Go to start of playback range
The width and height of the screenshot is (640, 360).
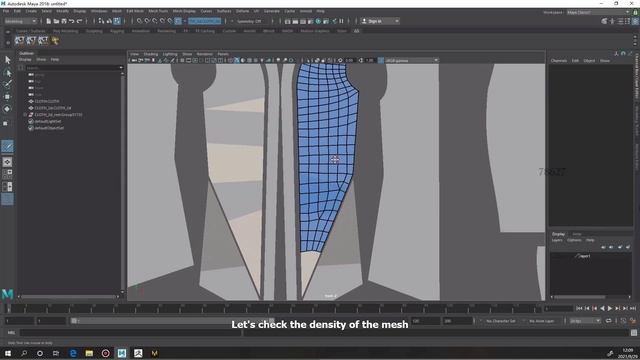[x=579, y=309]
